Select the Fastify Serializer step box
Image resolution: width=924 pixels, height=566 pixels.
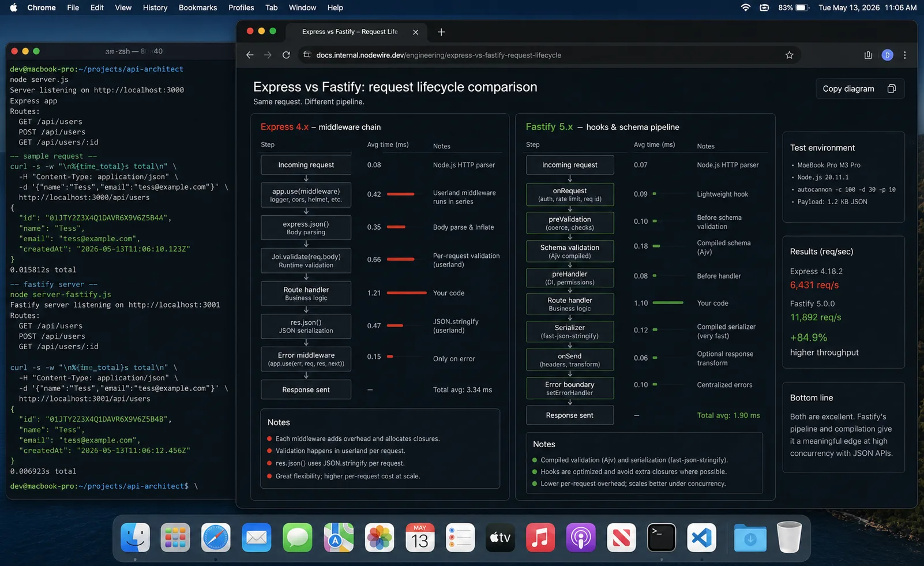click(x=570, y=331)
